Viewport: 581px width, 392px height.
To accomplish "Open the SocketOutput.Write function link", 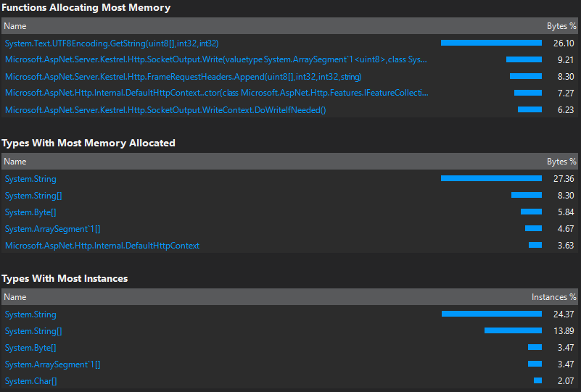I will click(x=215, y=59).
